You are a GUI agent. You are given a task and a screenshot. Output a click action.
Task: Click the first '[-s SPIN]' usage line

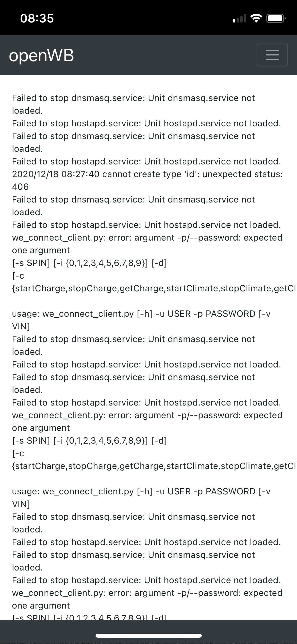(x=89, y=263)
